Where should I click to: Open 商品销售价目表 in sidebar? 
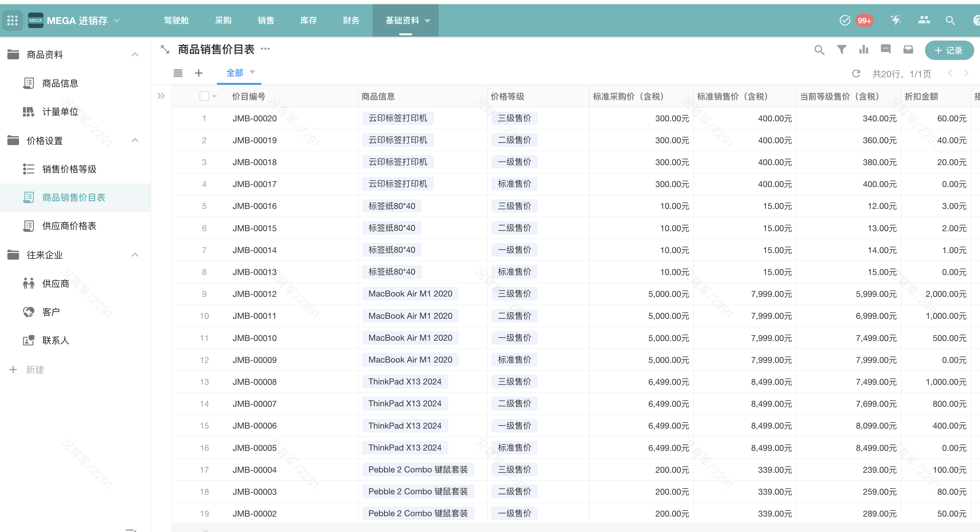(74, 197)
